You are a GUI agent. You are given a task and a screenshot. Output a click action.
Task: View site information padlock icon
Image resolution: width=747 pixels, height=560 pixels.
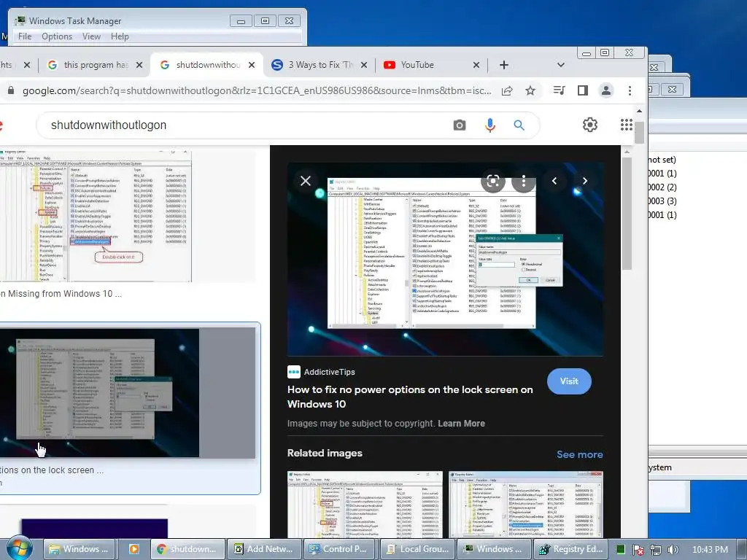tap(11, 90)
